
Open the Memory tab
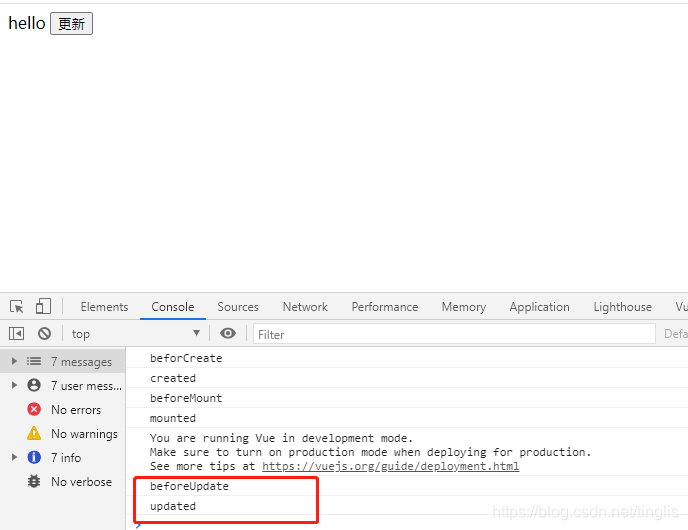click(x=464, y=307)
